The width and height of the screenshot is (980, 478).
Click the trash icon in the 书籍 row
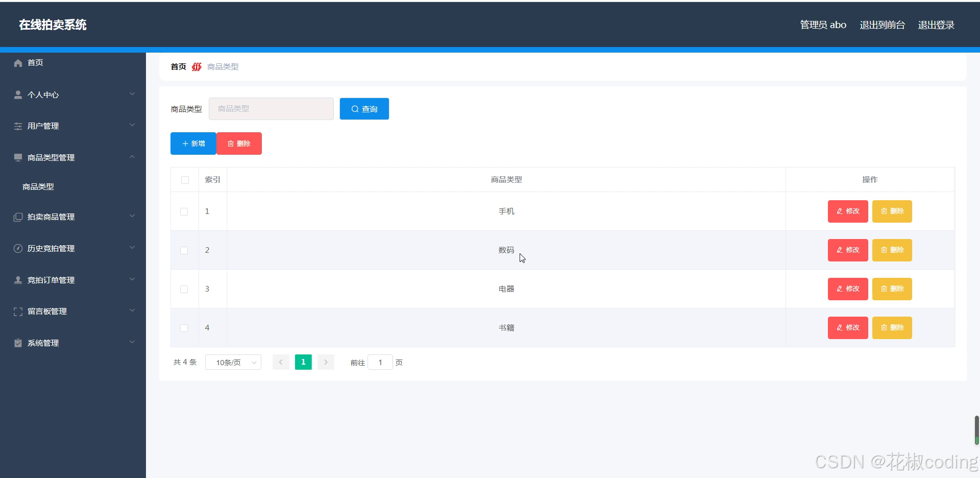point(884,327)
